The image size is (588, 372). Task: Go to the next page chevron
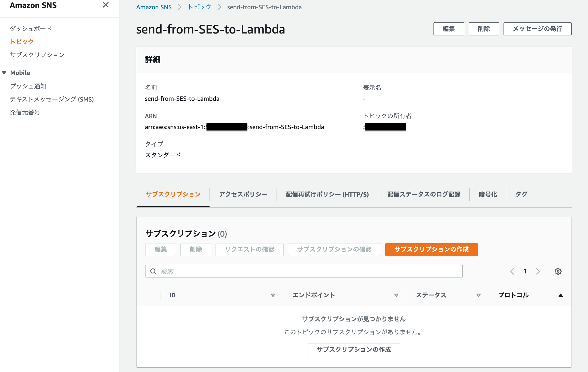click(538, 271)
